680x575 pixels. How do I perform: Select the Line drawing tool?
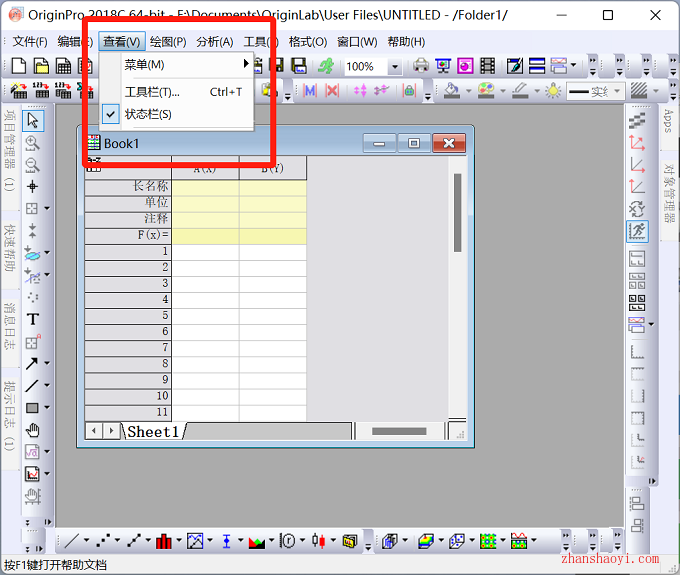(x=32, y=386)
